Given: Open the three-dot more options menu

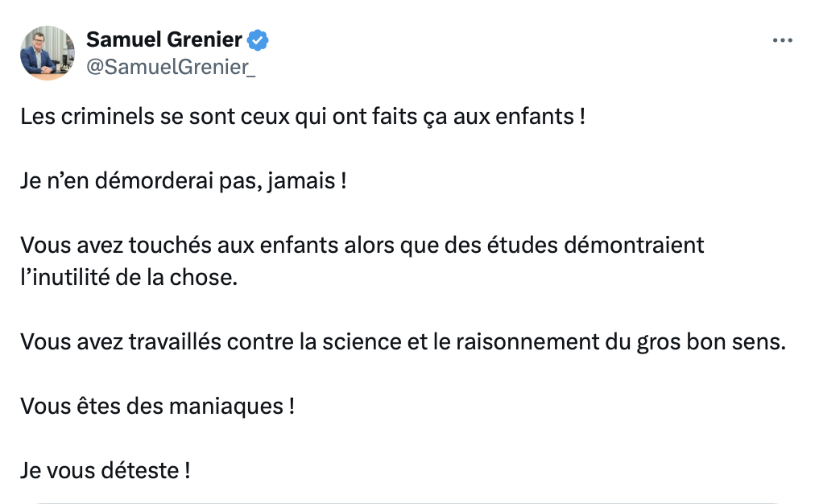Looking at the screenshot, I should point(782,40).
